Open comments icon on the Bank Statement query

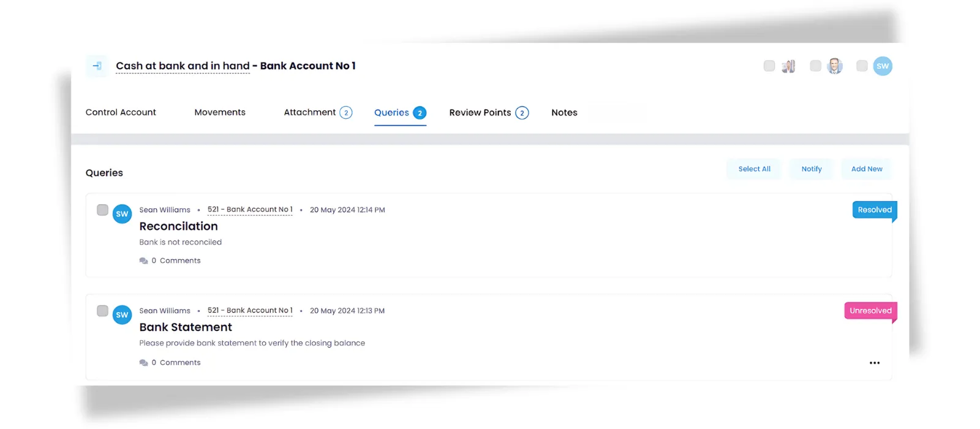click(x=144, y=363)
